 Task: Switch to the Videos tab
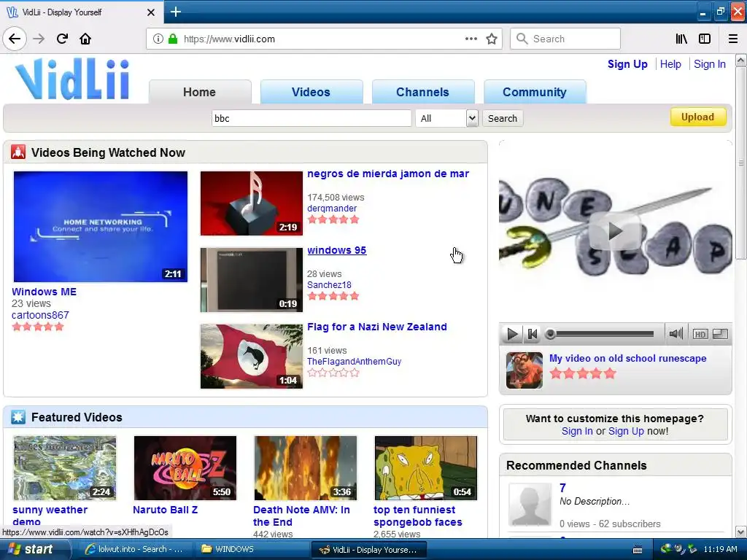[311, 92]
